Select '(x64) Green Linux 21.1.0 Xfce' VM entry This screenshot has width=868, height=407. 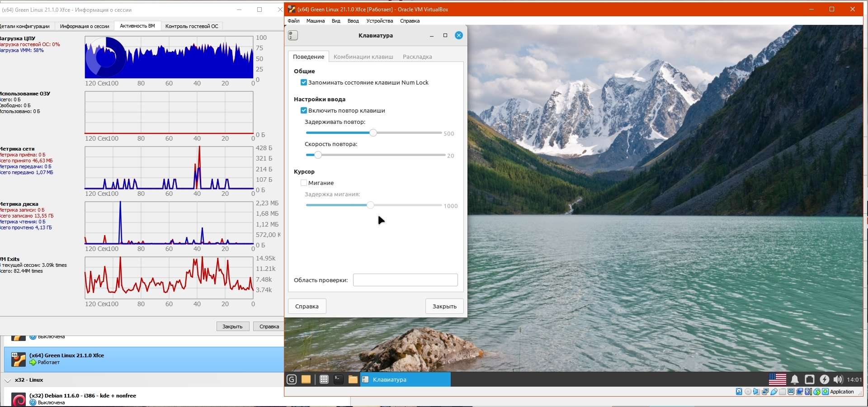coord(144,360)
